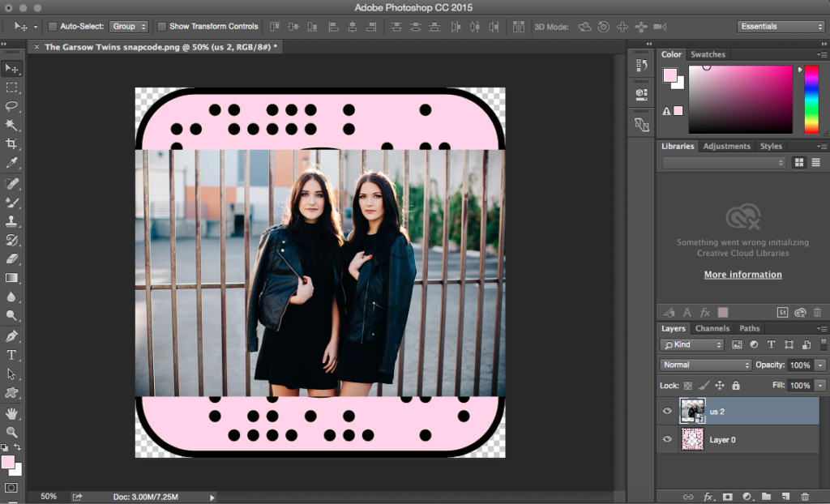
Task: Click the hue spectrum slider
Action: pyautogui.click(x=811, y=100)
